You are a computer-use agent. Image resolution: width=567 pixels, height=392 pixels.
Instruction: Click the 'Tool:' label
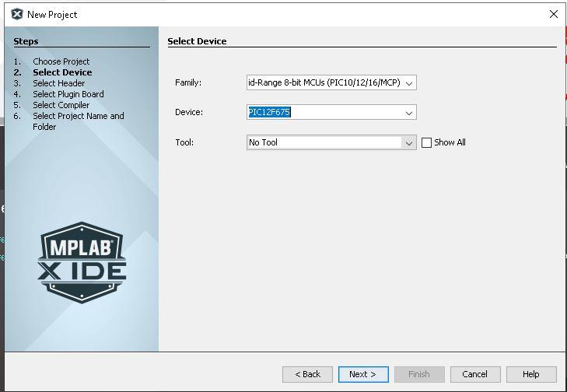point(184,142)
